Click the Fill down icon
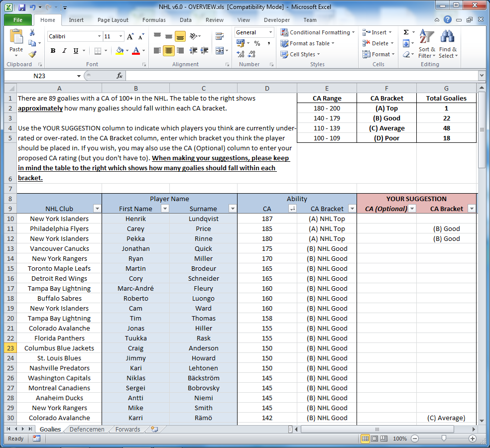The height and width of the screenshot is (448, 490). coord(406,43)
